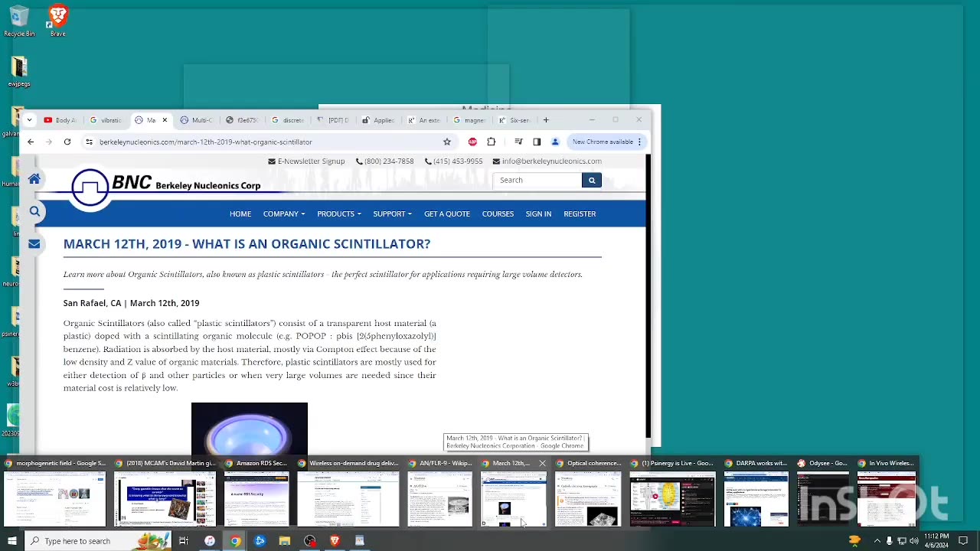Click E-Newsletter Signup link
This screenshot has width=980, height=551.
tap(306, 161)
